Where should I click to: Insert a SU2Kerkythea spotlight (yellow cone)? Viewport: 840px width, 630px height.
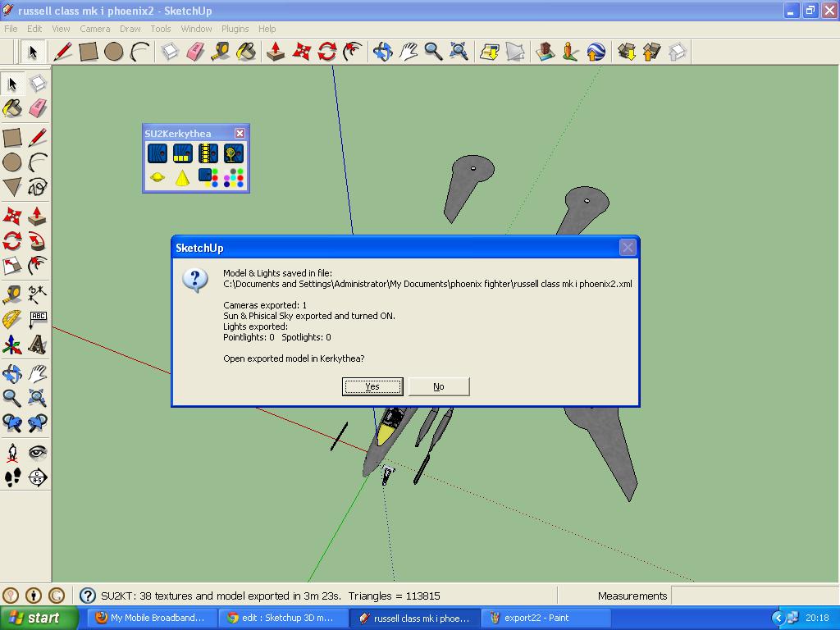pos(182,177)
